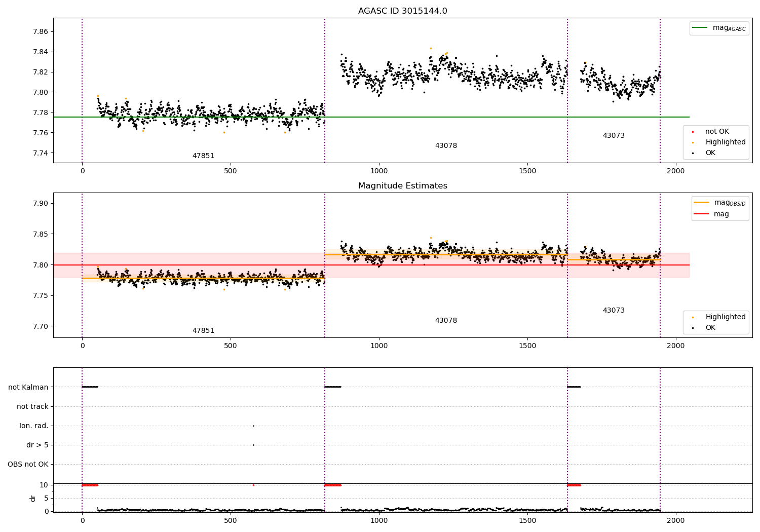This screenshot has height=532, width=760.
Task: Click the 5 tick label on dr axis
Action: click(x=47, y=499)
